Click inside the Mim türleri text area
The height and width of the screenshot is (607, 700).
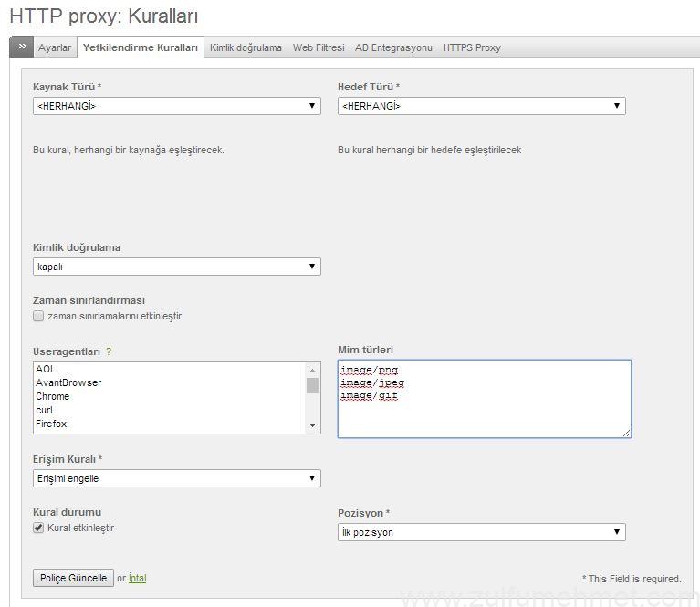(485, 399)
